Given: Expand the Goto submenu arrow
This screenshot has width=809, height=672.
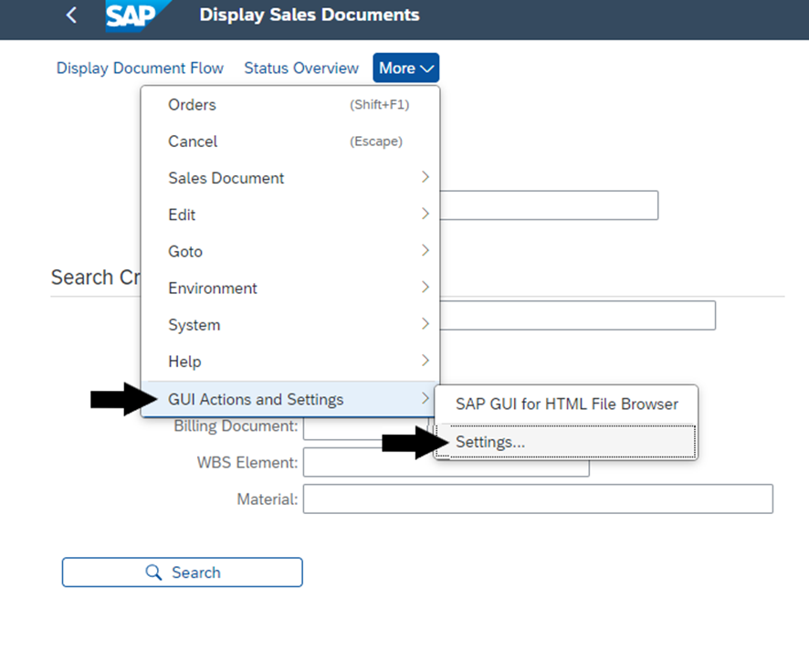Looking at the screenshot, I should click(426, 251).
